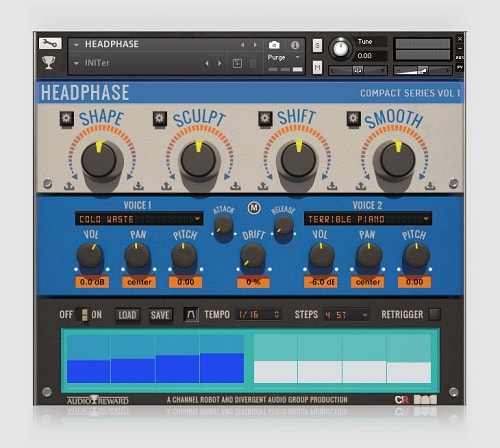
Task: Open the wrench settings icon
Action: 50,43
